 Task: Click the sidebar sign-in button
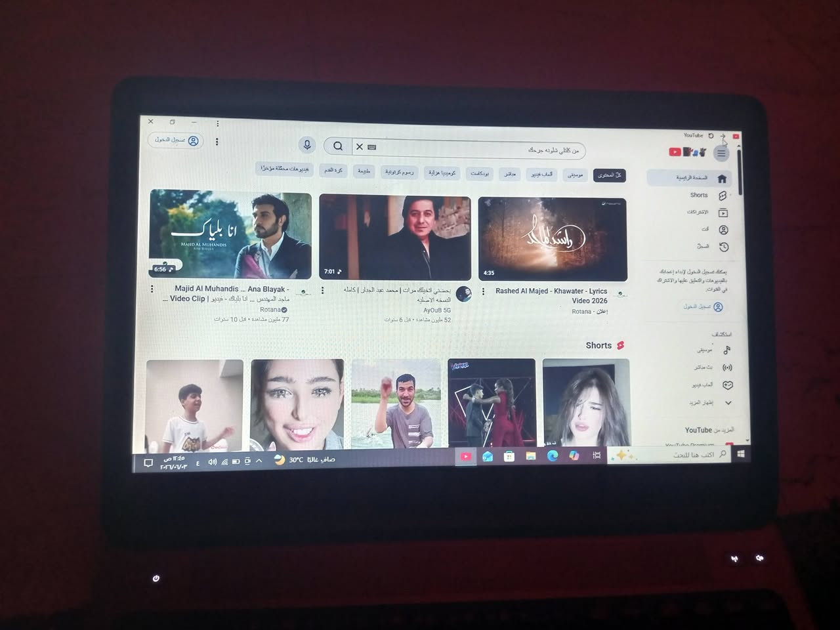(x=702, y=306)
